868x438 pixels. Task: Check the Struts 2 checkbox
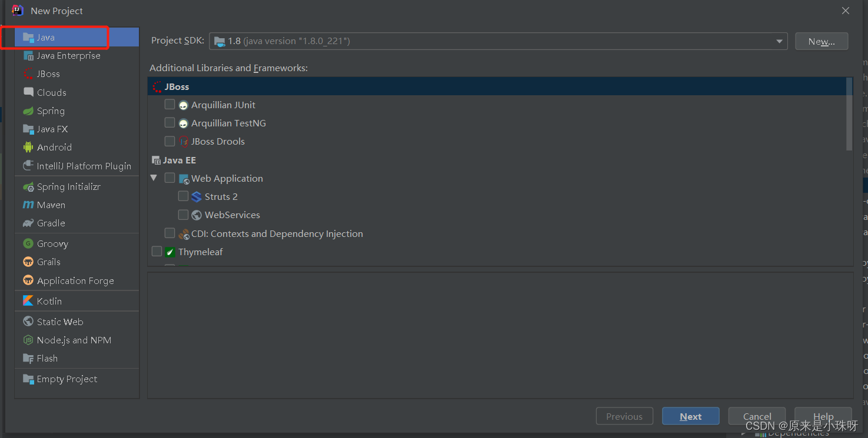point(183,196)
